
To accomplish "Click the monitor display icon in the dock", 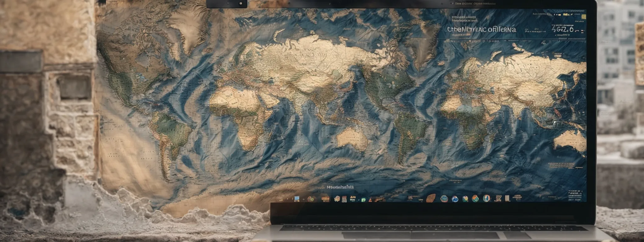I will coord(296,199).
